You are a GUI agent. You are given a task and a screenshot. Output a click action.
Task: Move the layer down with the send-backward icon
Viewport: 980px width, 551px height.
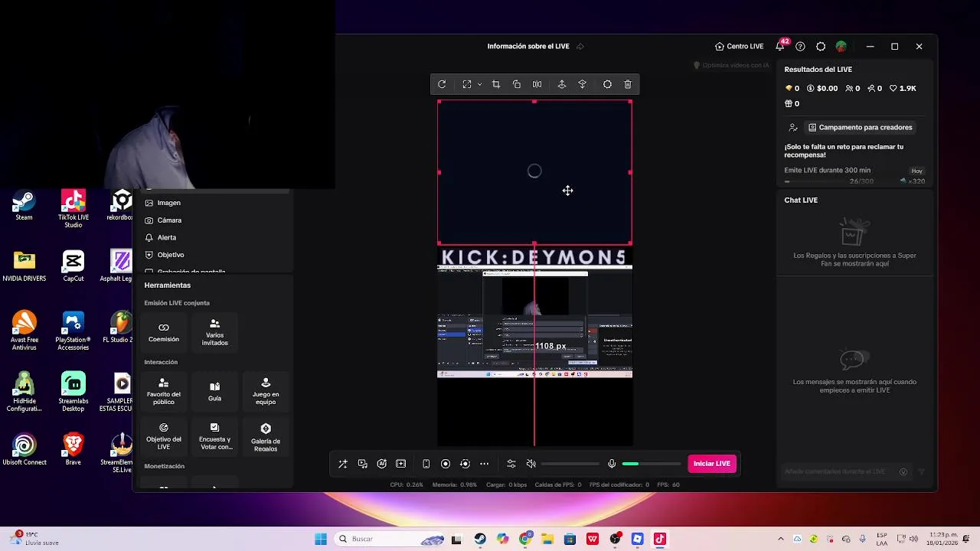pos(582,84)
